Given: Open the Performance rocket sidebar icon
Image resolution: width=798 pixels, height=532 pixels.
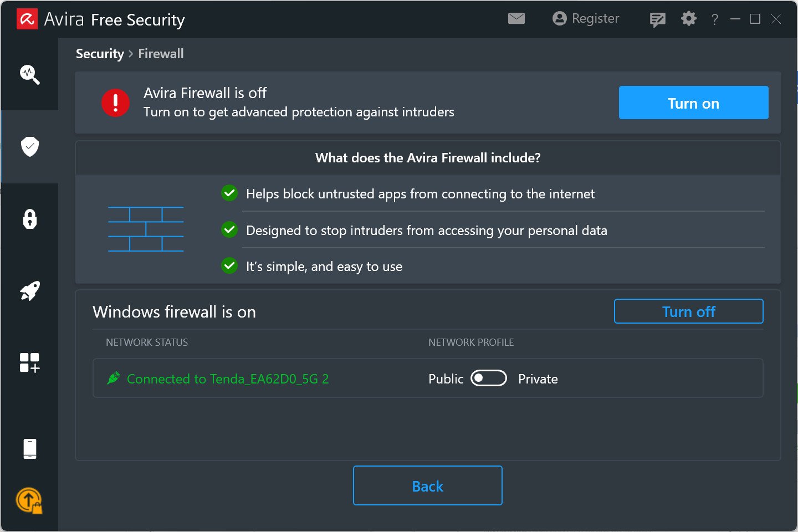Looking at the screenshot, I should pyautogui.click(x=30, y=291).
